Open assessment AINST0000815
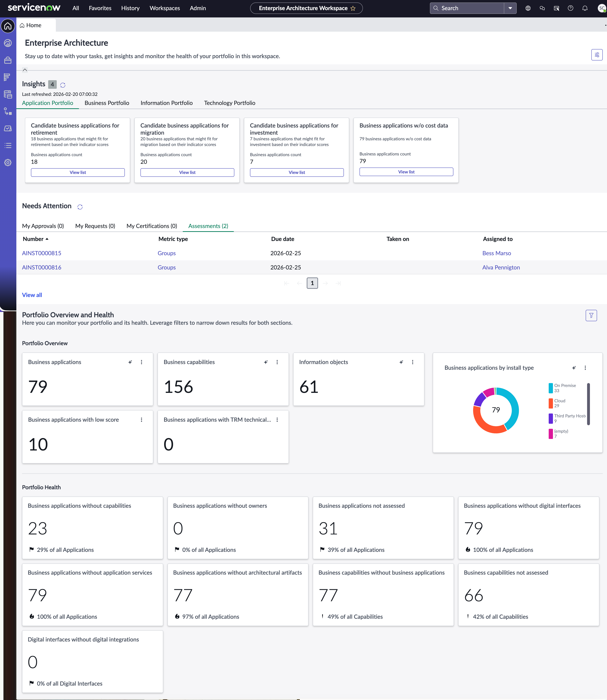Screen dimensions: 607x700 click(x=42, y=253)
